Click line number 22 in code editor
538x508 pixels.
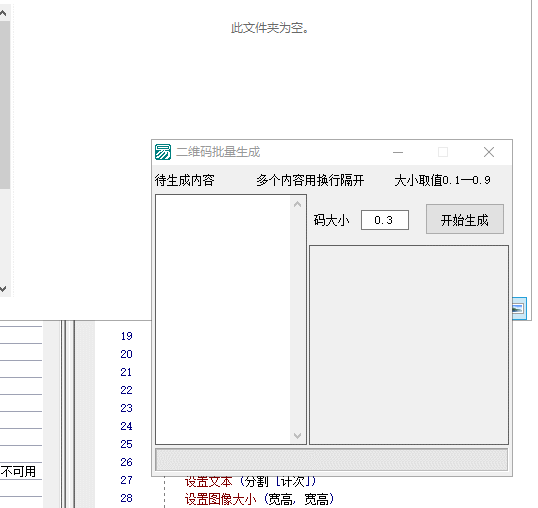click(126, 390)
